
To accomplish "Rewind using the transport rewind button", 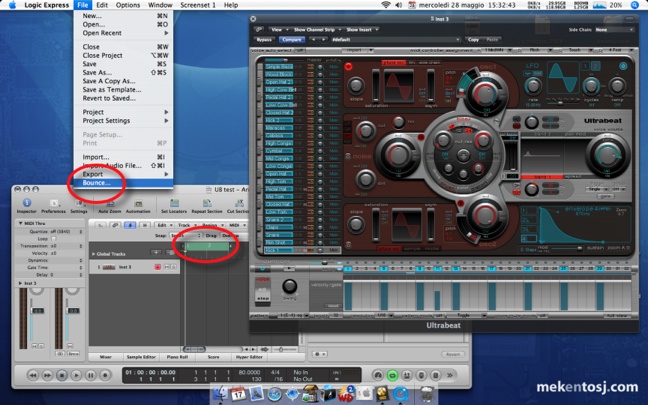I will 33,375.
